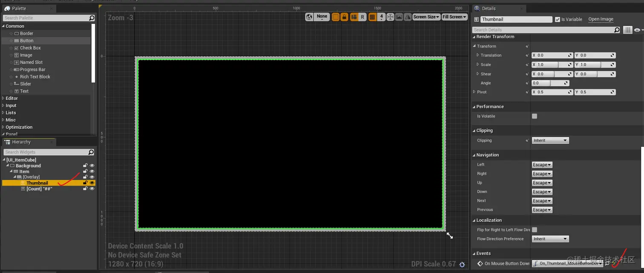Screen dimensions: 644x273
Task: Click bind icon next to Transform property
Action: [527, 46]
